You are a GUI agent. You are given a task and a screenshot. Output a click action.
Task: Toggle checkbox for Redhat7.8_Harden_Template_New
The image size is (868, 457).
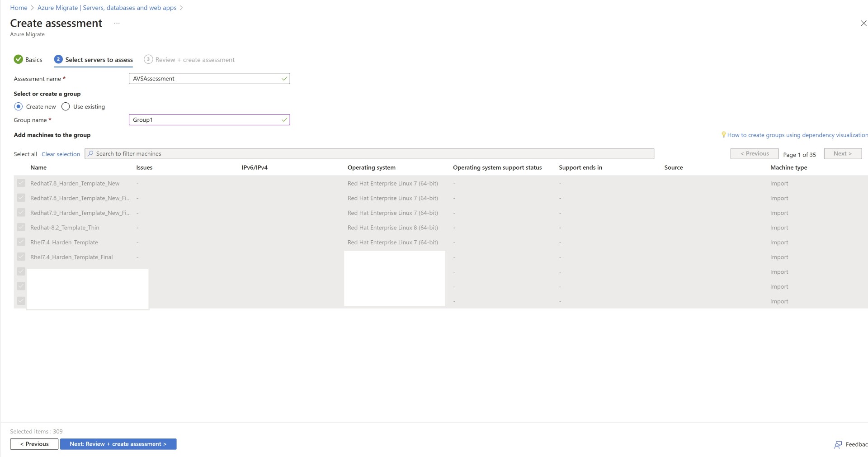coord(21,183)
